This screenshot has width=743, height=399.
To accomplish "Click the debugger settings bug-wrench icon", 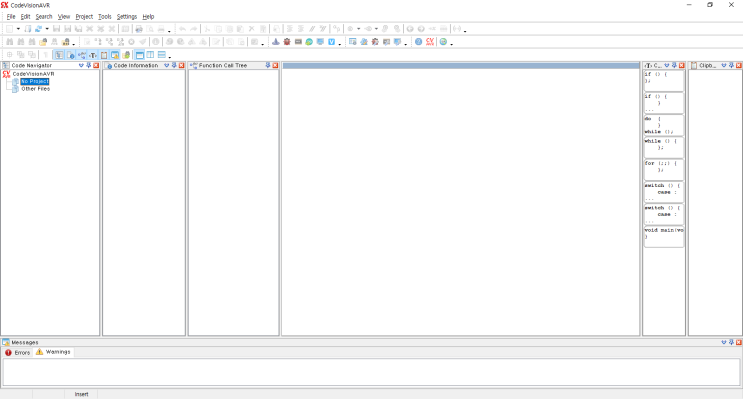I will (x=375, y=42).
